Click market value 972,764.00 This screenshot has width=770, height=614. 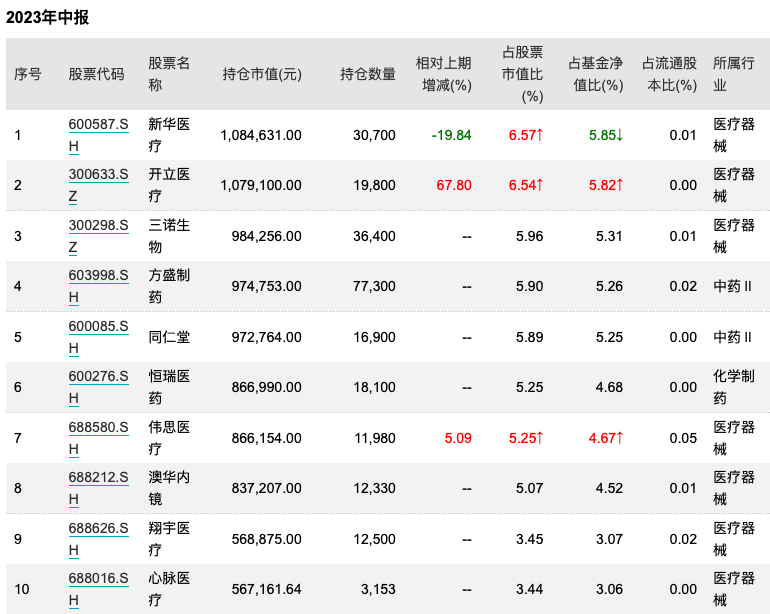(267, 337)
